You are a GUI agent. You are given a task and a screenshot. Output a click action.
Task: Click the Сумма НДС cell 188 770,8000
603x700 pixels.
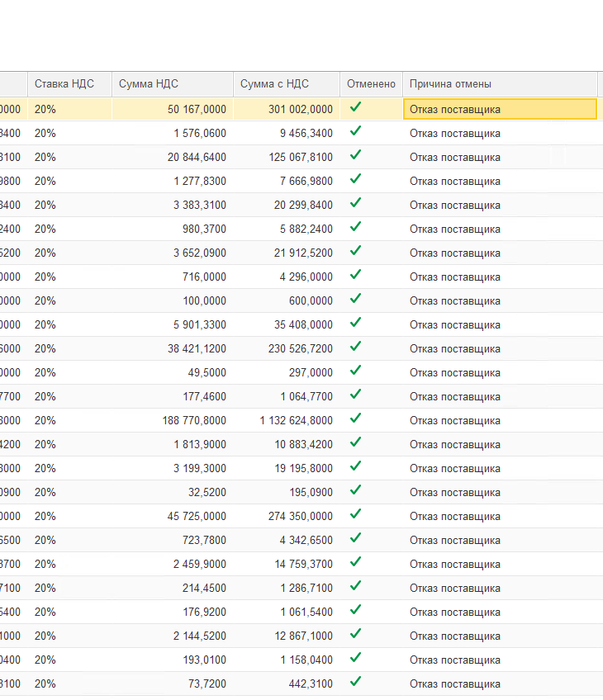click(194, 420)
